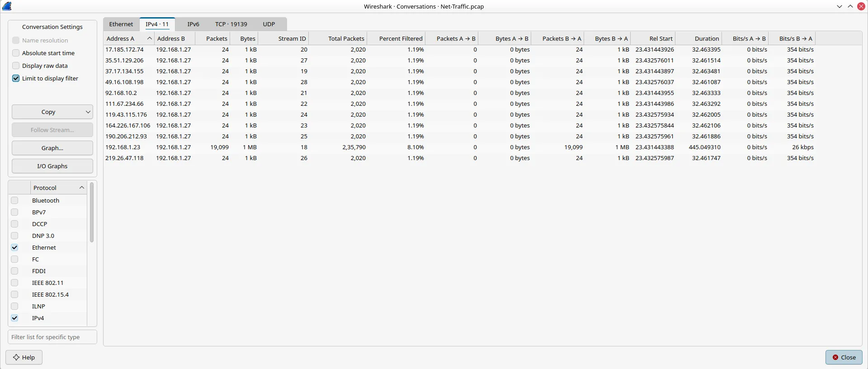The width and height of the screenshot is (868, 369).
Task: Sort by Bytes B → A column header
Action: (x=607, y=38)
